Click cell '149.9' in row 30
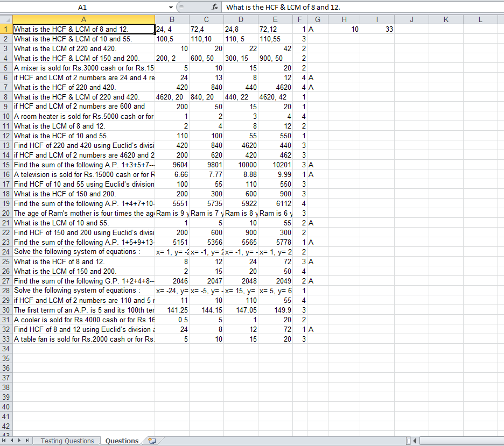 pyautogui.click(x=276, y=310)
